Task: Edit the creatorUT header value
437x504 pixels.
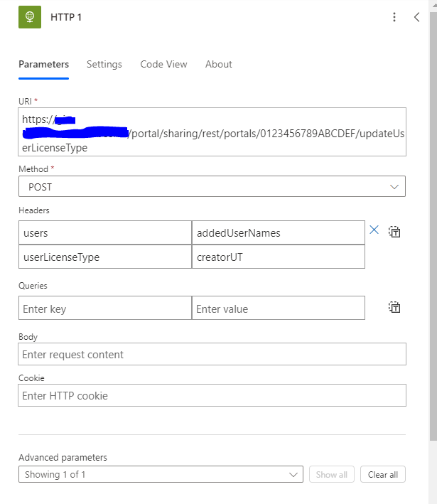Action: click(x=279, y=257)
